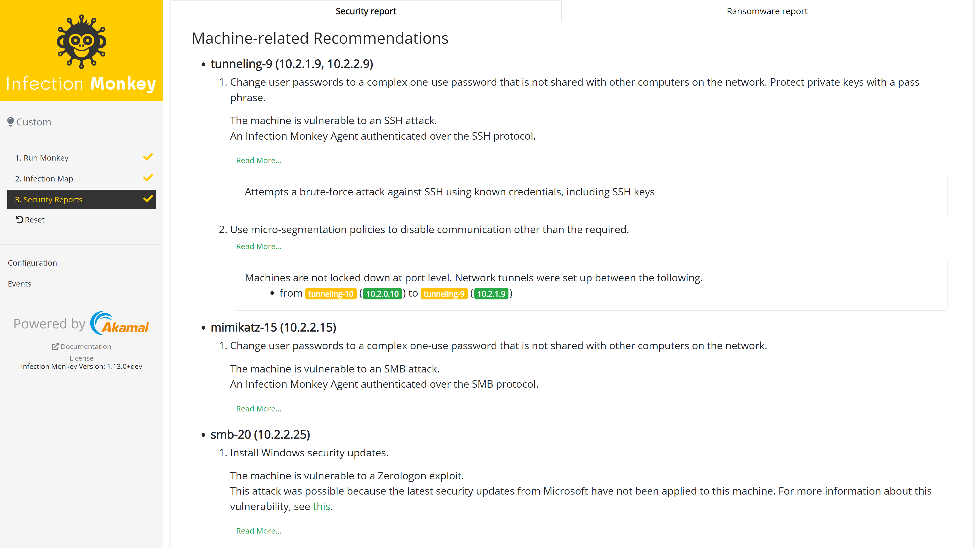Click the lightbulb icon beside Custom
Image resolution: width=980 pixels, height=548 pixels.
coord(11,122)
